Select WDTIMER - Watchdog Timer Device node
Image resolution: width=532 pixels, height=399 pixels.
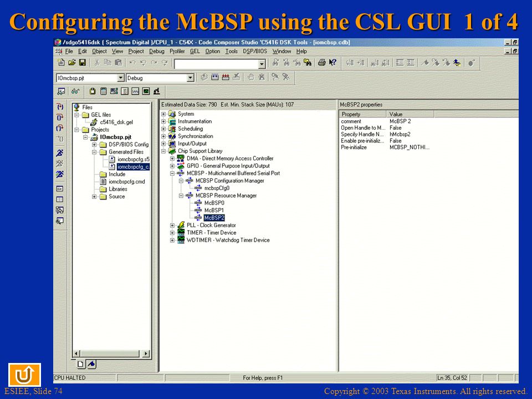click(228, 240)
